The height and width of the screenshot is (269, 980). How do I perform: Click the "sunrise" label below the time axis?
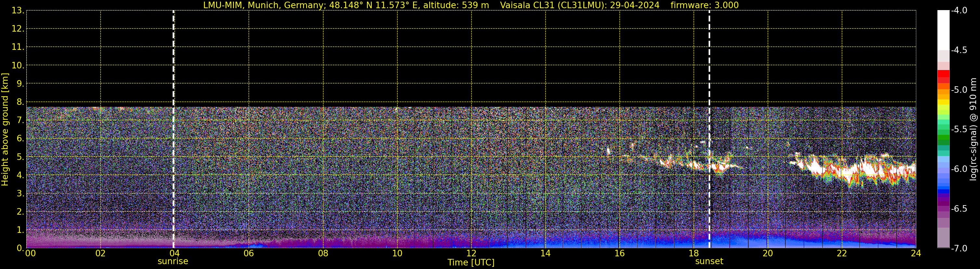point(173,262)
